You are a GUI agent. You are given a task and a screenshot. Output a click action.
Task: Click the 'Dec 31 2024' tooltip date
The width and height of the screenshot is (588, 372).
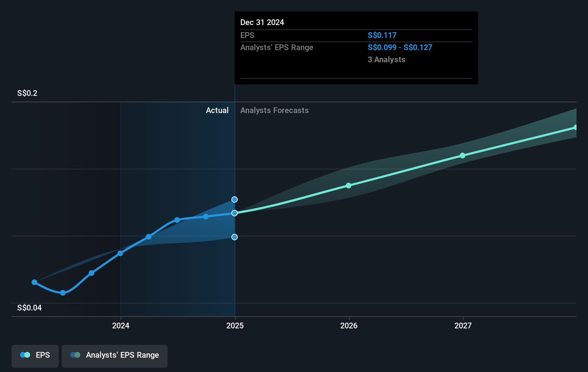(262, 23)
